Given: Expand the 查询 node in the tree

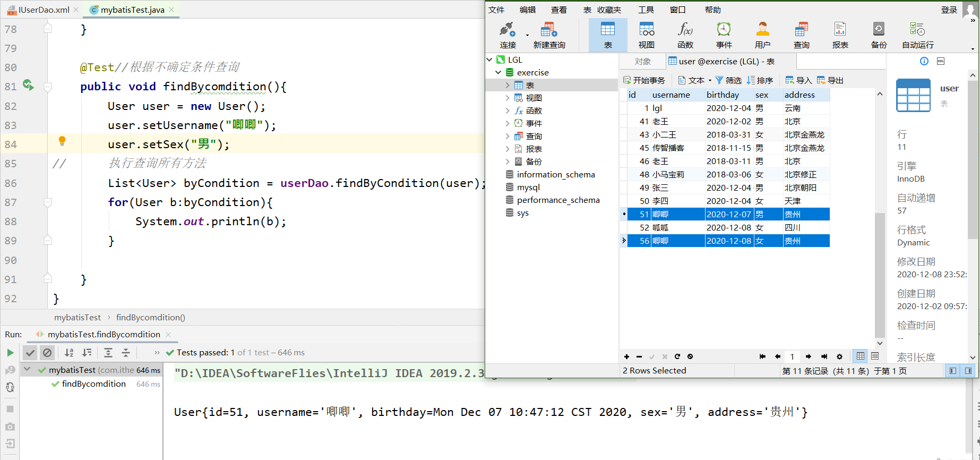Looking at the screenshot, I should [508, 136].
